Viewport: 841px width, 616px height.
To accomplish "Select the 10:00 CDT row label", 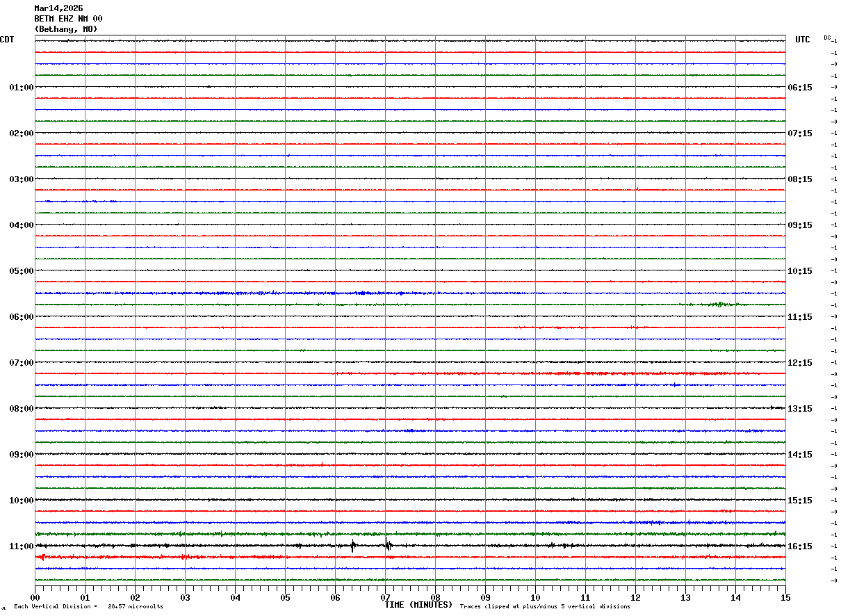I will (x=21, y=501).
